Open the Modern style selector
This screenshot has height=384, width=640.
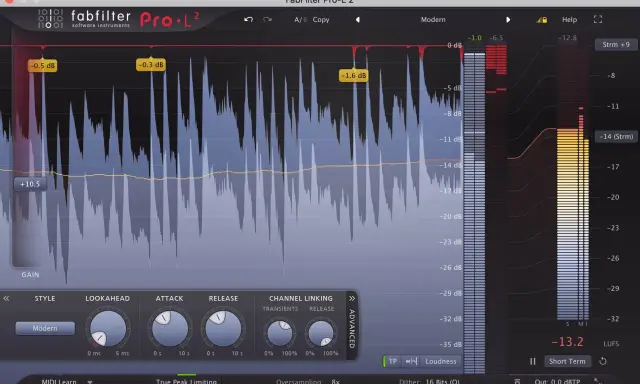coord(45,328)
